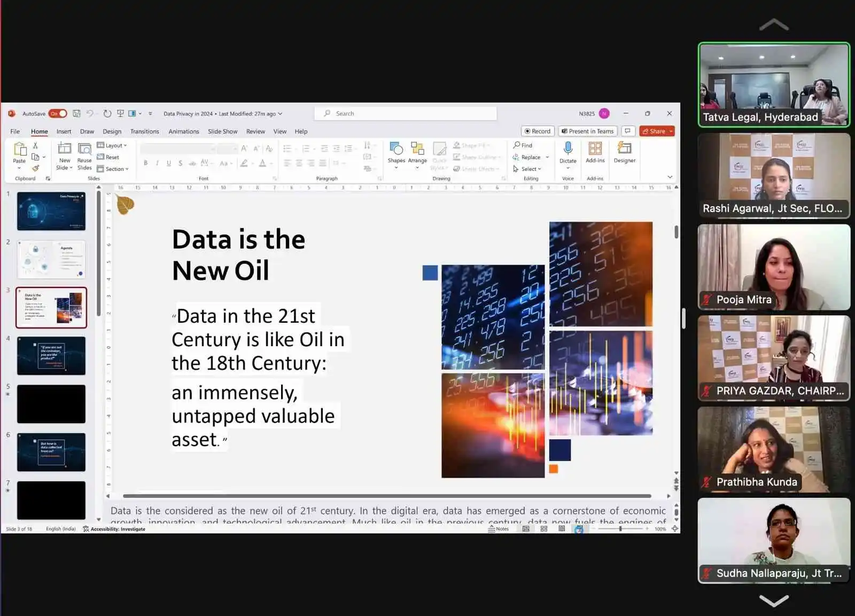Expand the Layout dropdown

[x=112, y=145]
